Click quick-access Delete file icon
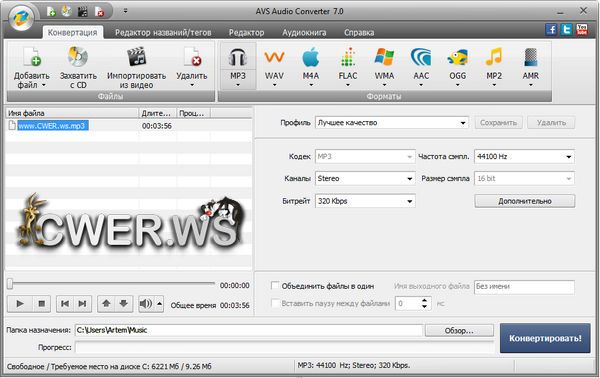Viewport: 600px width, 378px height. click(99, 11)
